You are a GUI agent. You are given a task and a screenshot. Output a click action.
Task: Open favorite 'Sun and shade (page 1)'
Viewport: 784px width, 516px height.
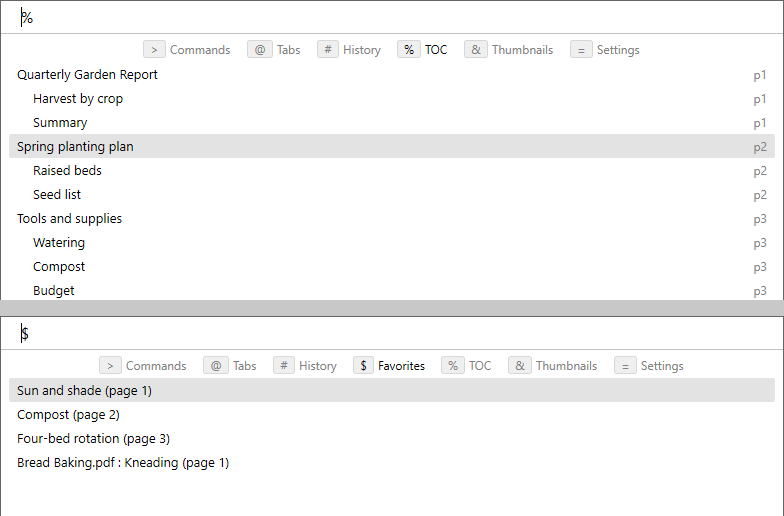click(x=392, y=390)
